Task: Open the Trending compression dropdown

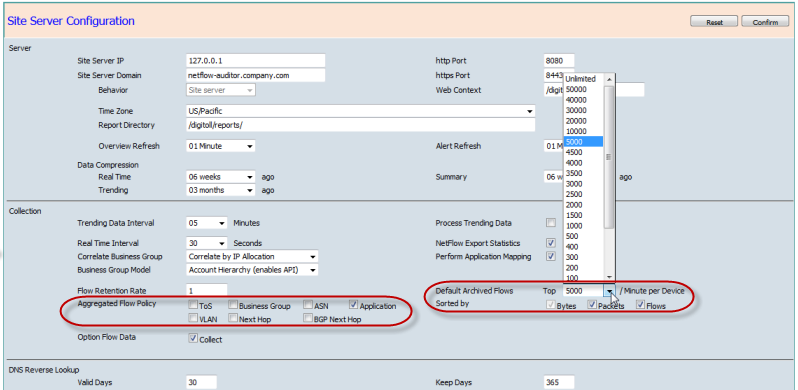Action: point(221,190)
